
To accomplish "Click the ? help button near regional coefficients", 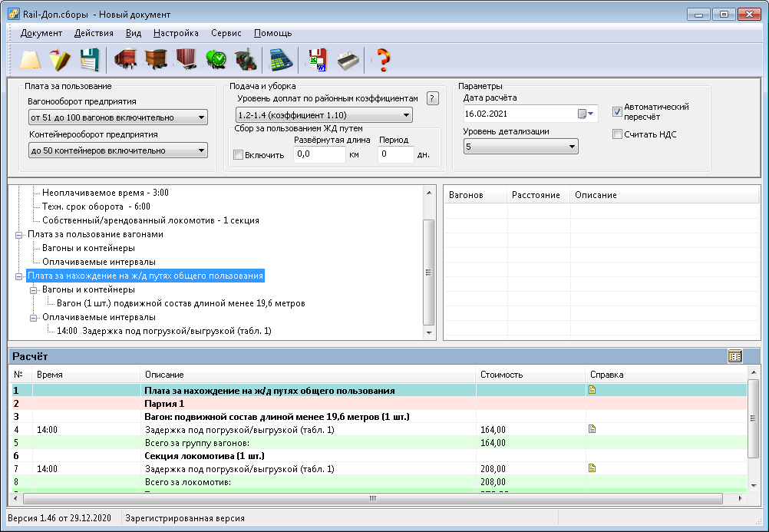I will (432, 98).
